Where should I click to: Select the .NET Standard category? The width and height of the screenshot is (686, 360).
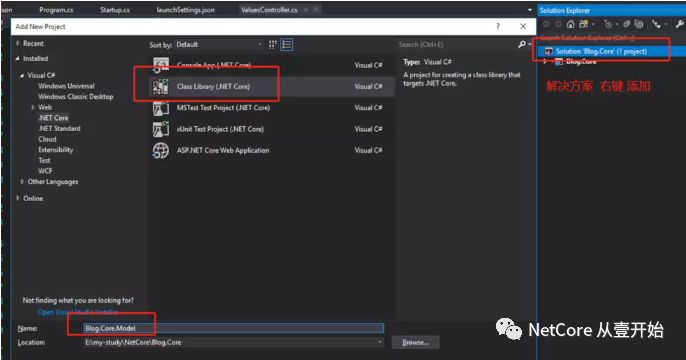(x=59, y=129)
